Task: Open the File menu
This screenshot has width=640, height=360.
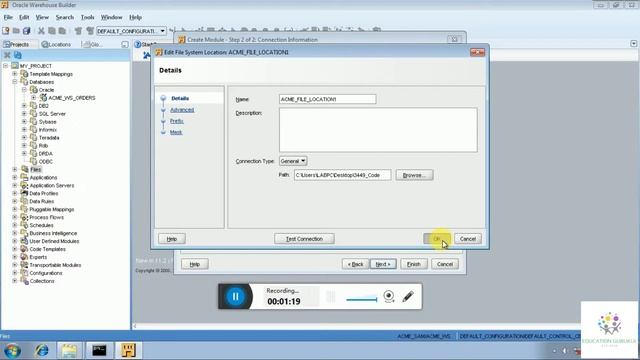Action: pyautogui.click(x=8, y=17)
